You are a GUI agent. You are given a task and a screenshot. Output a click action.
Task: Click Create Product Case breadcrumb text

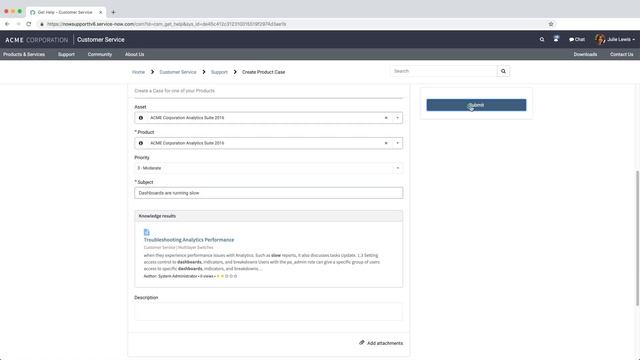coord(264,72)
